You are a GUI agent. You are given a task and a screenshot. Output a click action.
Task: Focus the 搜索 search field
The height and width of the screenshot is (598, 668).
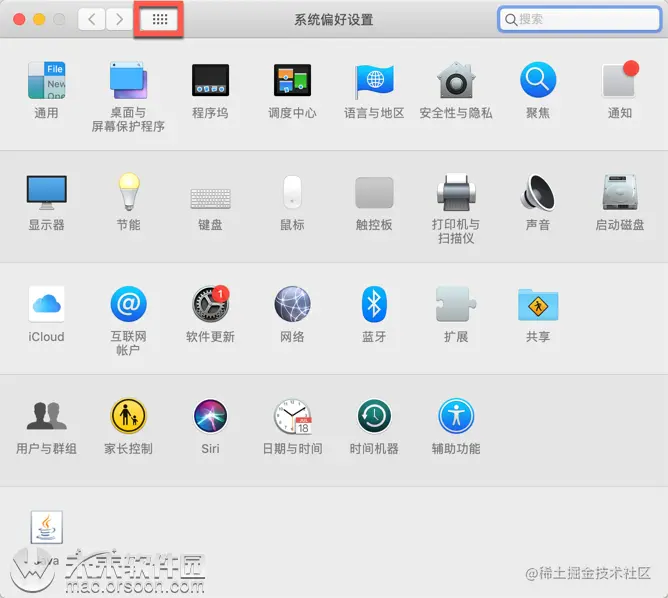(x=579, y=19)
